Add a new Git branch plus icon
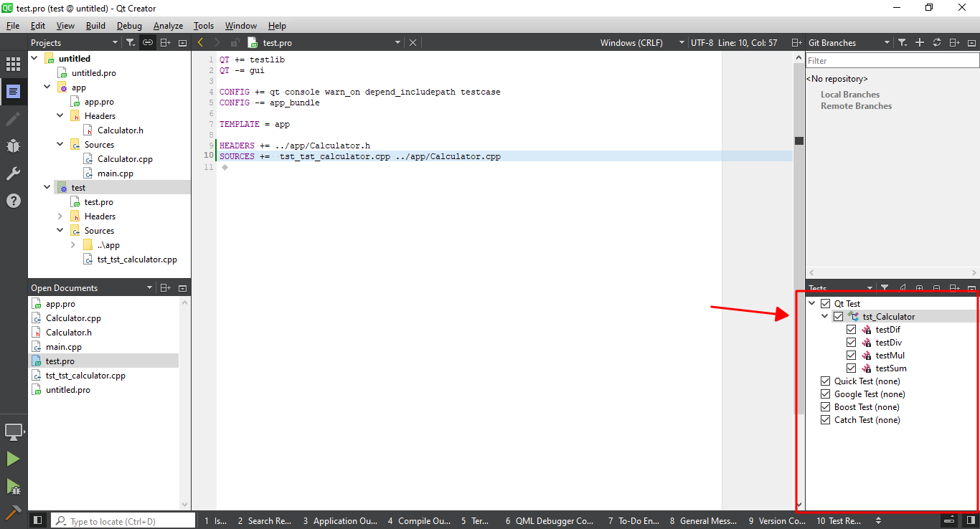The width and height of the screenshot is (980, 529). pyautogui.click(x=920, y=43)
